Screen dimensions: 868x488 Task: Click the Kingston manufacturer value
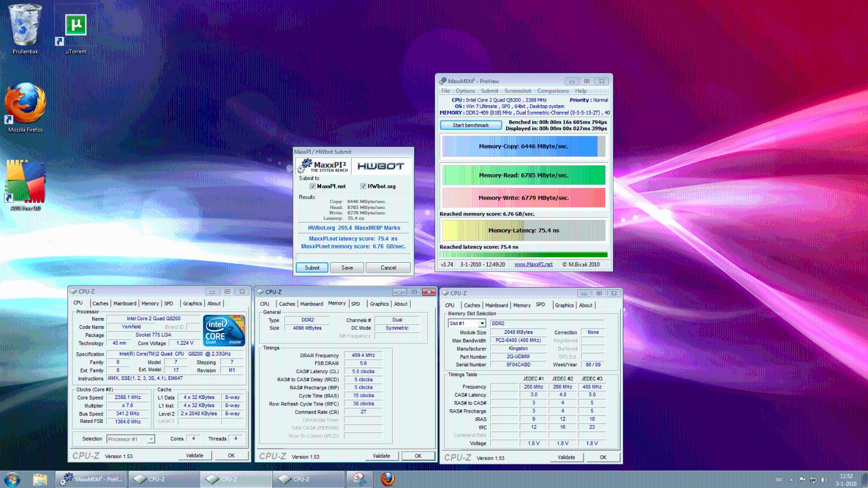point(518,348)
